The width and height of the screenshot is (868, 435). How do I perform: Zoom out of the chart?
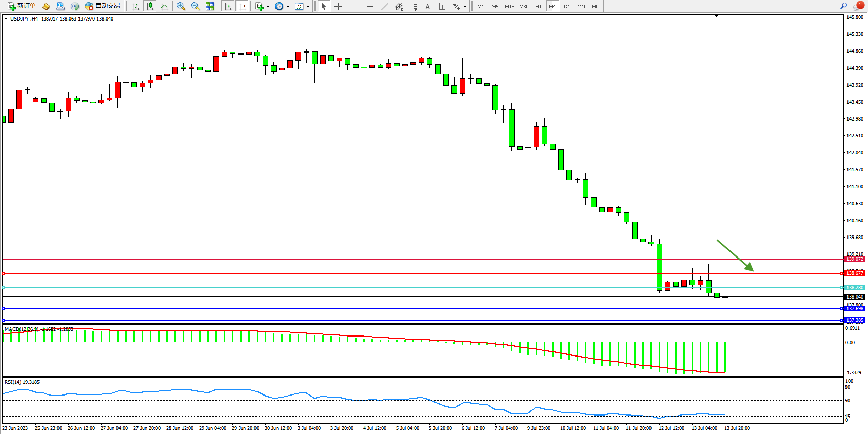(x=195, y=6)
